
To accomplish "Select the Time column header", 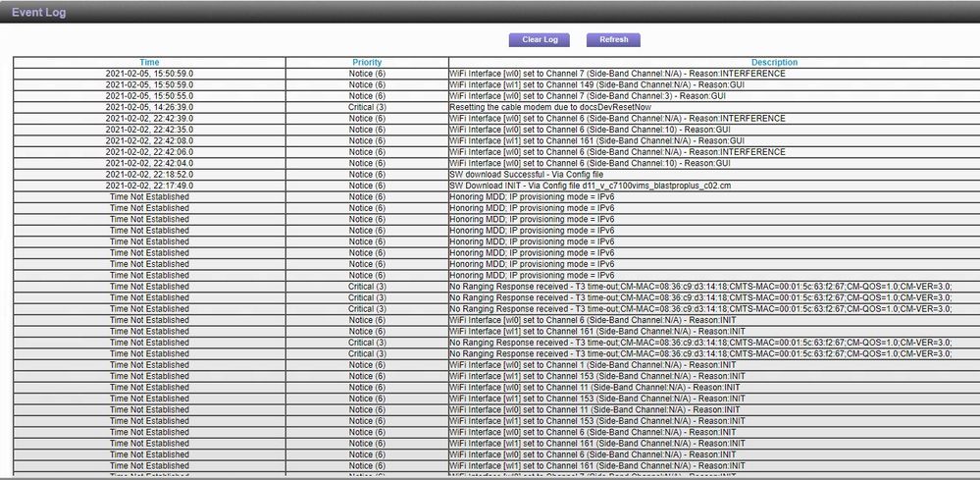I will pos(149,63).
